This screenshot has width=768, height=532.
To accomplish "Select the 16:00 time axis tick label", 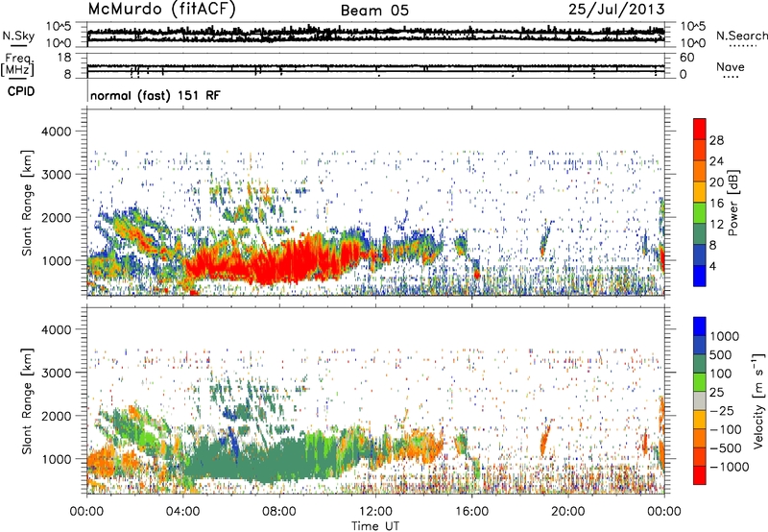I will coord(471,512).
